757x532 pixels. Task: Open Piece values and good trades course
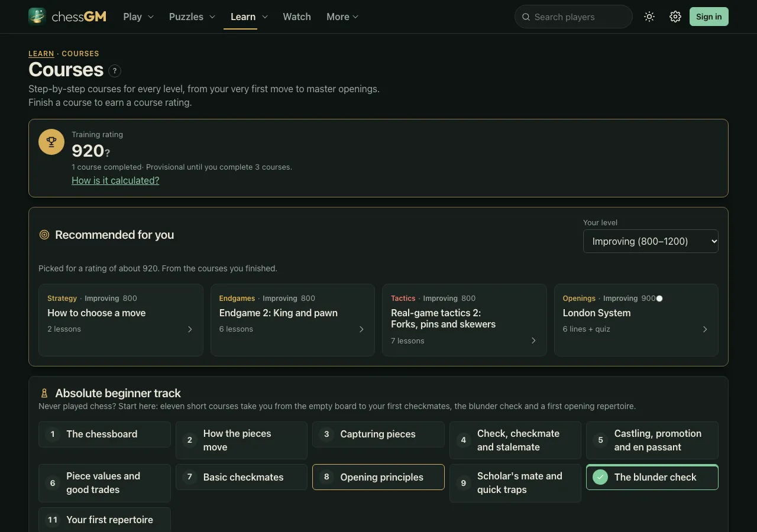[105, 483]
